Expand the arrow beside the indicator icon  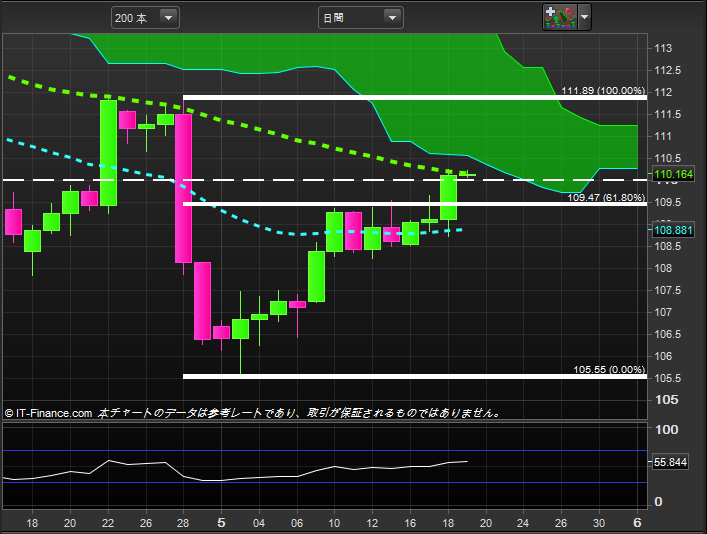(x=584, y=17)
